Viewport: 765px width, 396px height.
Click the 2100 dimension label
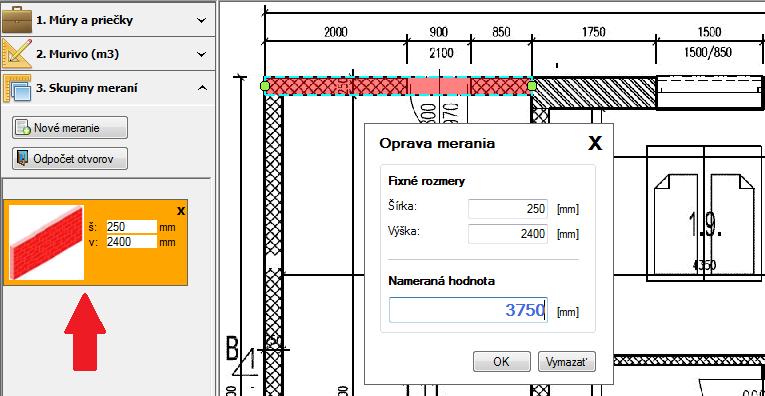point(441,52)
